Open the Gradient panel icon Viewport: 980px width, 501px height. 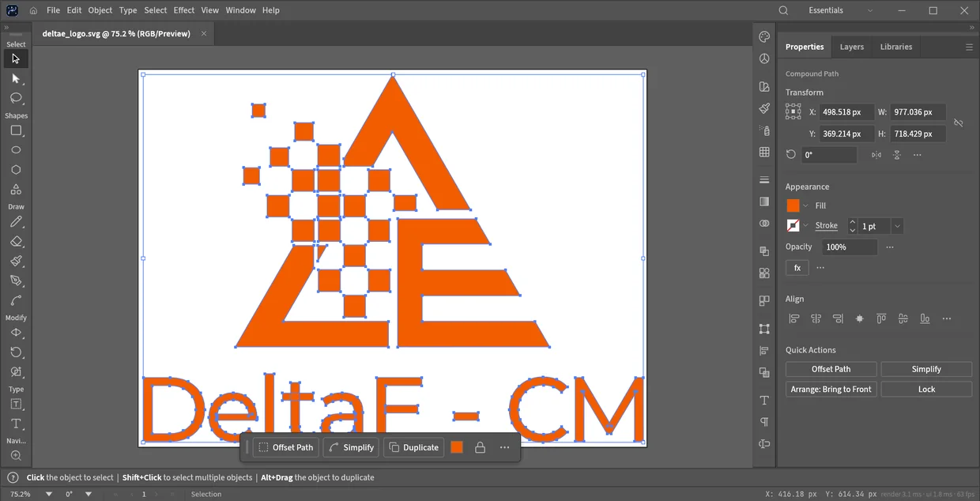click(764, 202)
